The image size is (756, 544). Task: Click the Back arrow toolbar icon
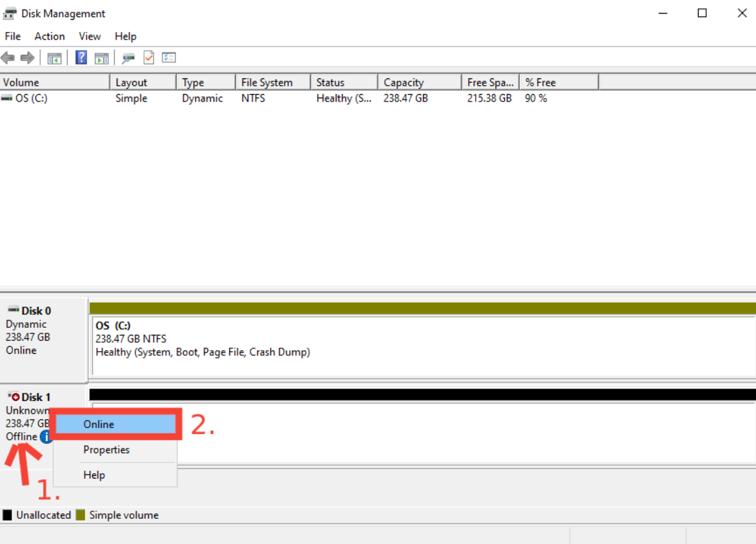coord(8,58)
